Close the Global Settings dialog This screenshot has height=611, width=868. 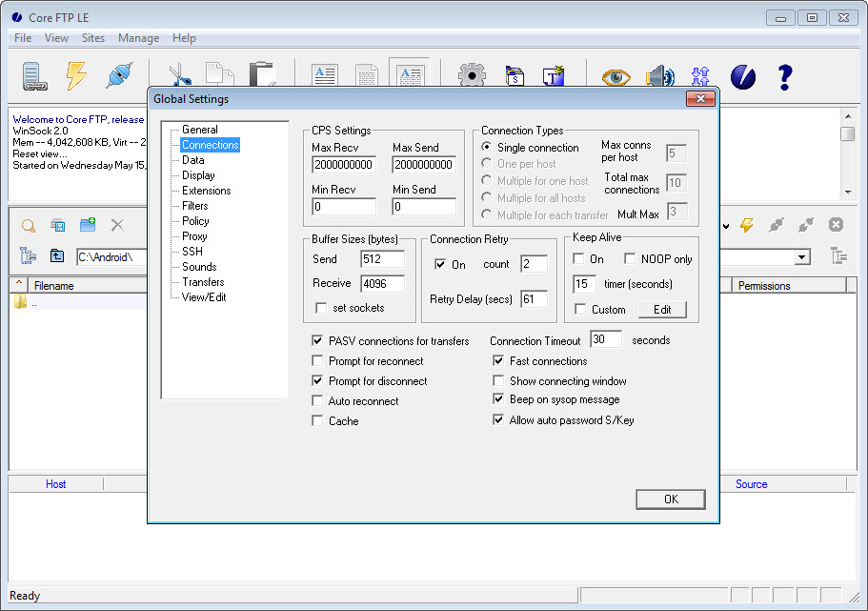point(700,98)
